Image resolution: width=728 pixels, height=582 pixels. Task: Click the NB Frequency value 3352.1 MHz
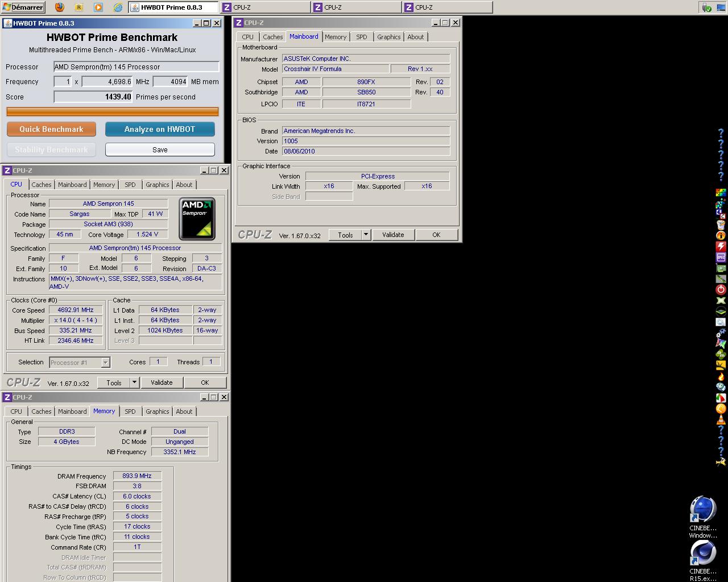pos(179,452)
